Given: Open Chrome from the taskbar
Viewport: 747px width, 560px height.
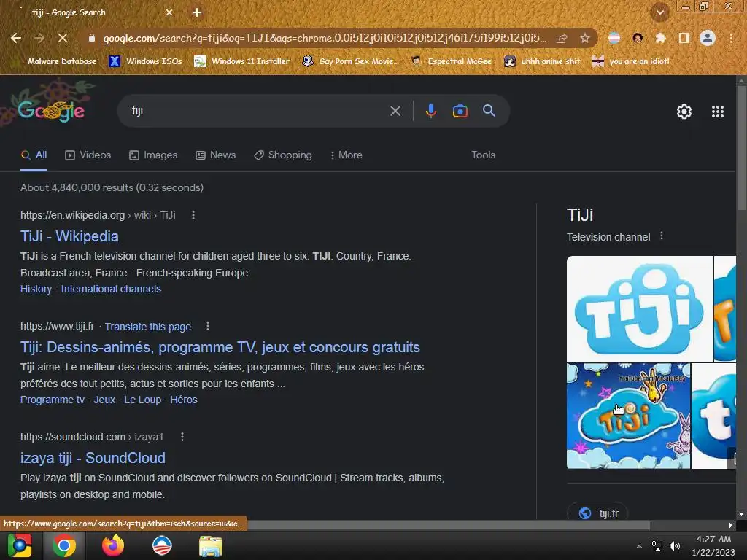Looking at the screenshot, I should pyautogui.click(x=64, y=545).
